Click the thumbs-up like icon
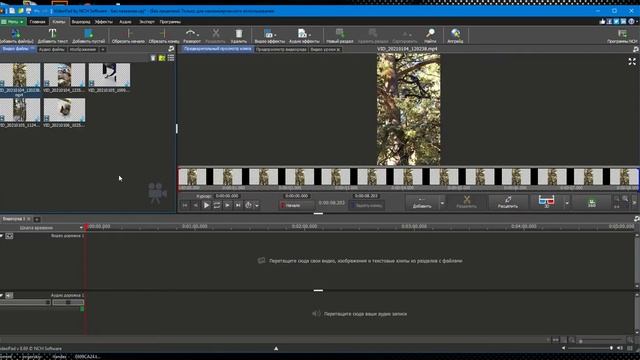The width and height of the screenshot is (640, 360). [x=602, y=22]
